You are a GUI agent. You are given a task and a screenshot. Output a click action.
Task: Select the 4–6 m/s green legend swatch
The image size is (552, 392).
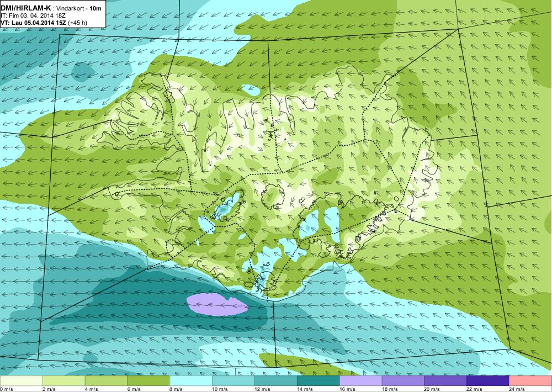107,381
